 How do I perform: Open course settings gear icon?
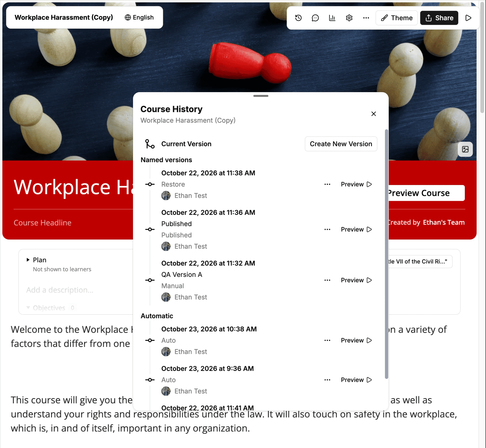(x=349, y=18)
